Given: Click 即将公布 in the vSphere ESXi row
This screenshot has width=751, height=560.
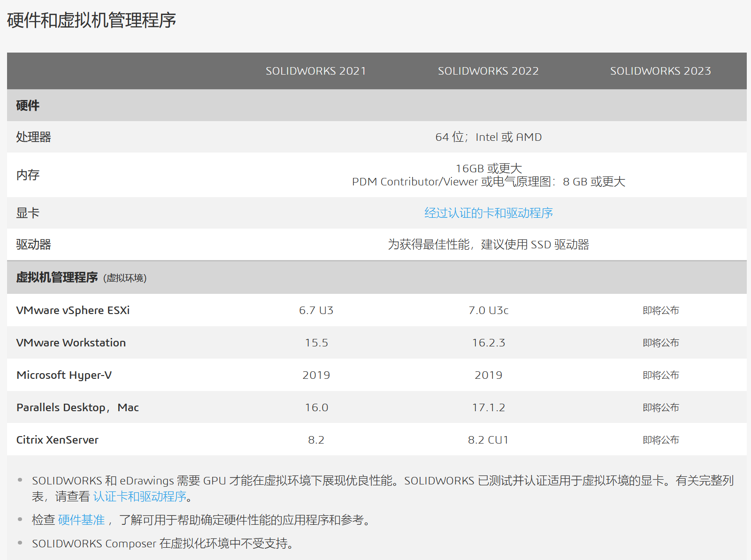Looking at the screenshot, I should coord(660,310).
